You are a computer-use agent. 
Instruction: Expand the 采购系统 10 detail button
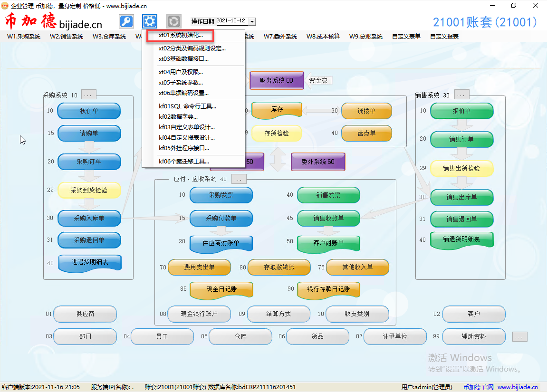click(88, 94)
